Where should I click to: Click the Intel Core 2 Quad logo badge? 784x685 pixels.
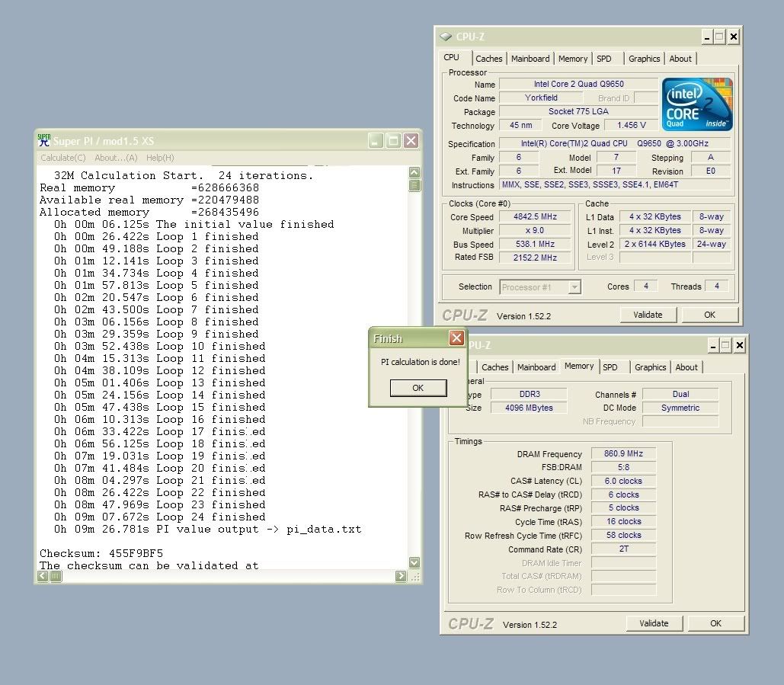coord(697,104)
